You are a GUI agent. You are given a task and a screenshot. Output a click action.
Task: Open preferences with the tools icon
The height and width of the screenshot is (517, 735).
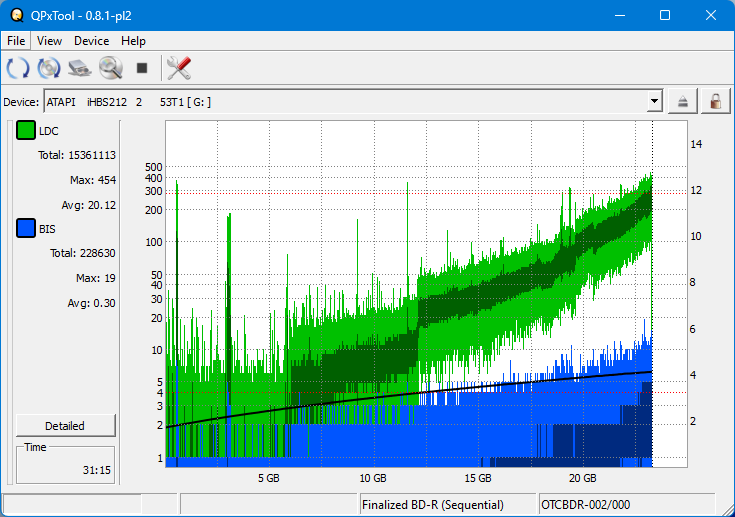[179, 68]
